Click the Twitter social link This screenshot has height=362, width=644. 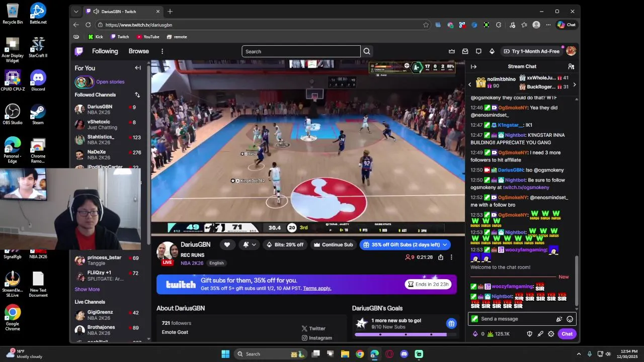(x=313, y=328)
